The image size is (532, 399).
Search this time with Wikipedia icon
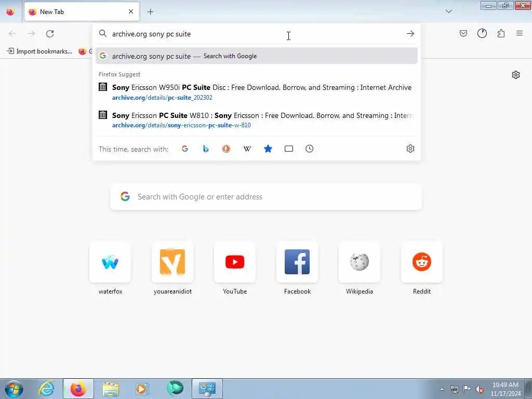click(247, 149)
